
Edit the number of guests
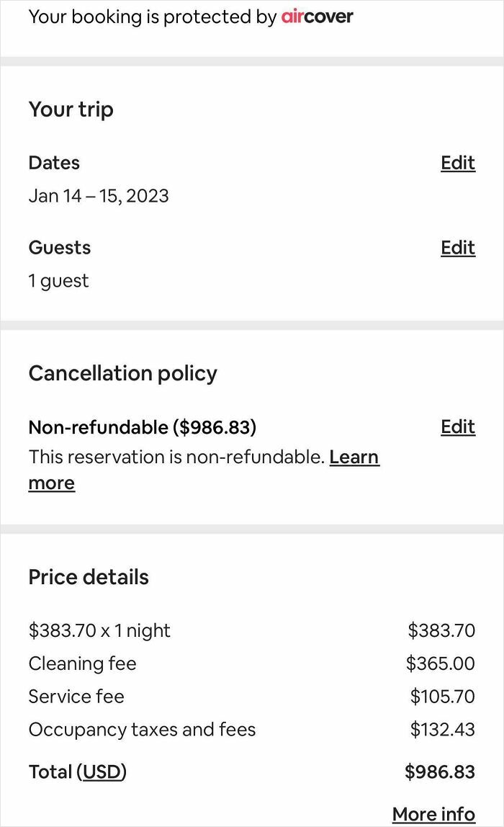[458, 248]
